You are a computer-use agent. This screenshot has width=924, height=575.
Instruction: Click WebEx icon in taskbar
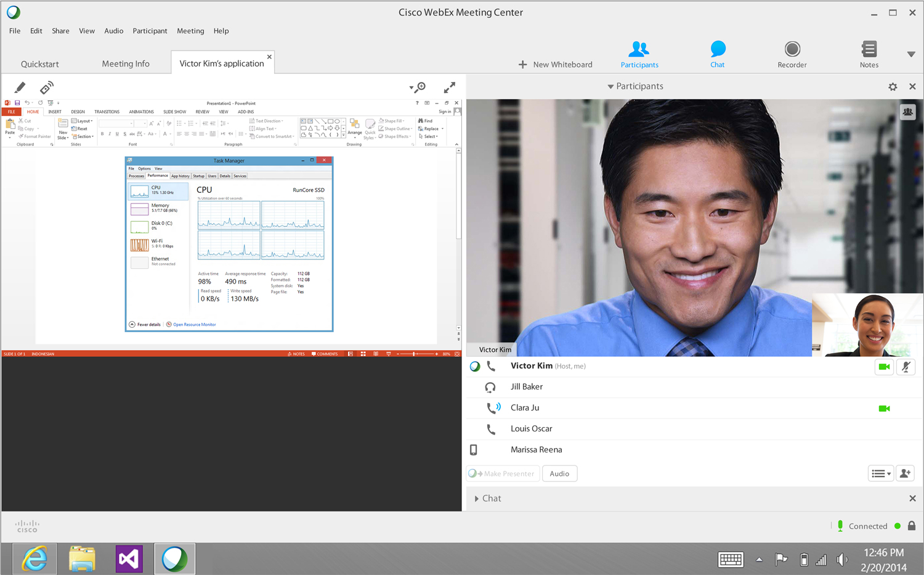coord(175,559)
